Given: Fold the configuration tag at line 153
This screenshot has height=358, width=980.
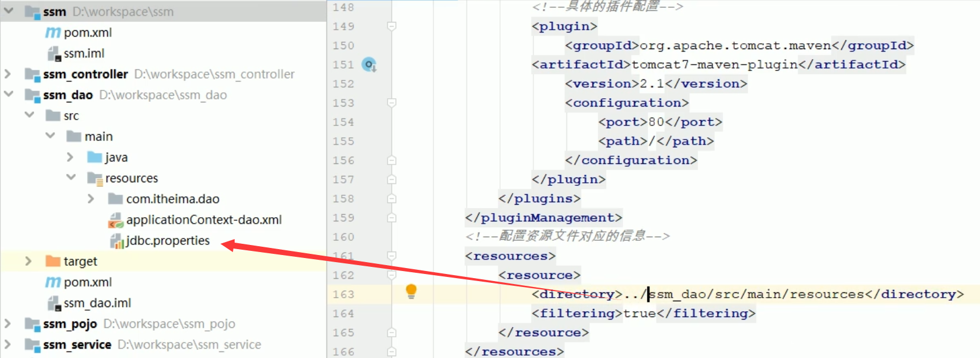Looking at the screenshot, I should click(x=392, y=103).
